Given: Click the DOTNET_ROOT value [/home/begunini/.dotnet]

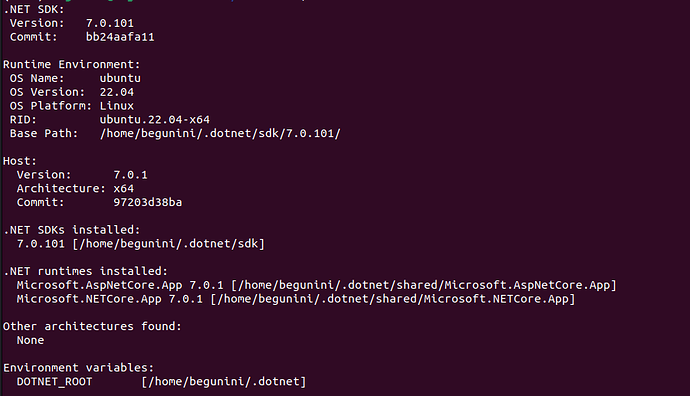Looking at the screenshot, I should (224, 381).
